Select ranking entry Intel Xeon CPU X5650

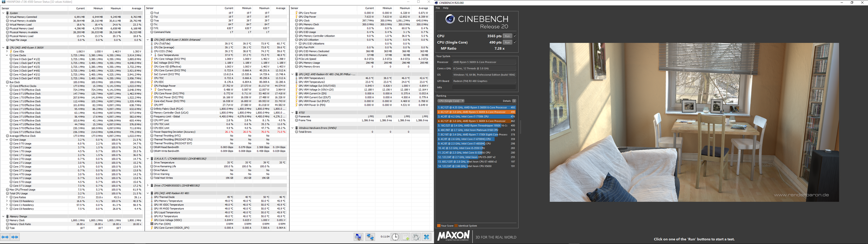point(477,166)
